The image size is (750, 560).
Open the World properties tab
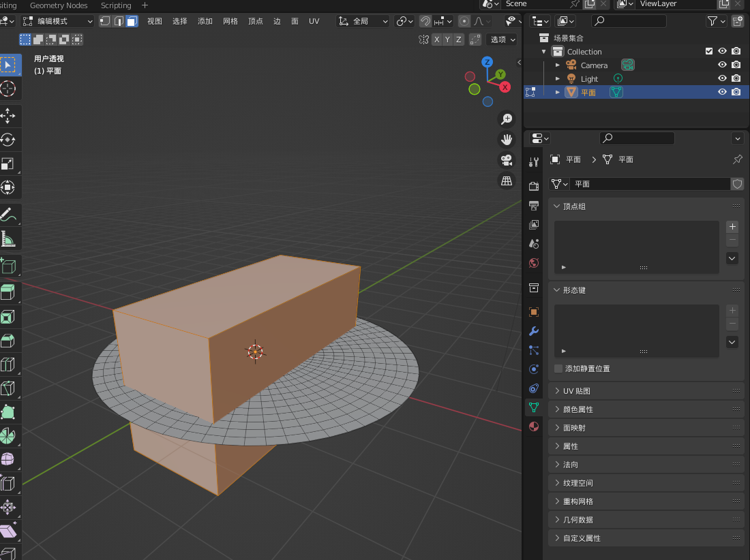tap(534, 263)
